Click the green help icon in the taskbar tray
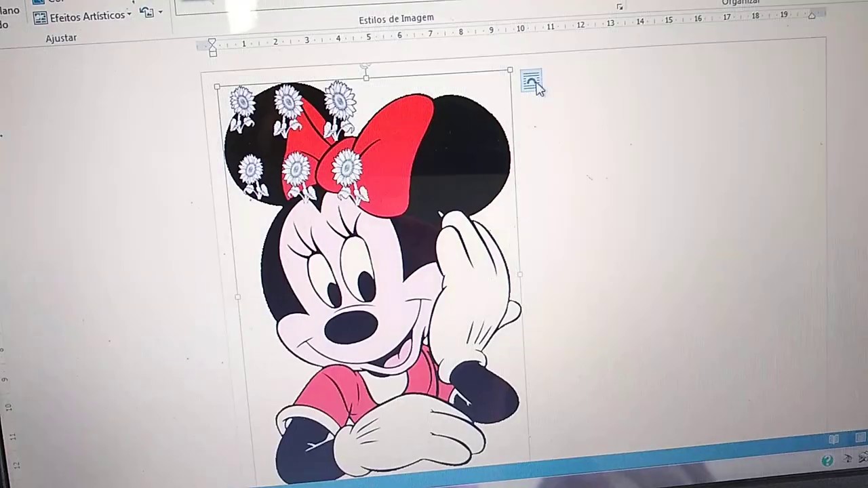This screenshot has width=868, height=488. [827, 461]
